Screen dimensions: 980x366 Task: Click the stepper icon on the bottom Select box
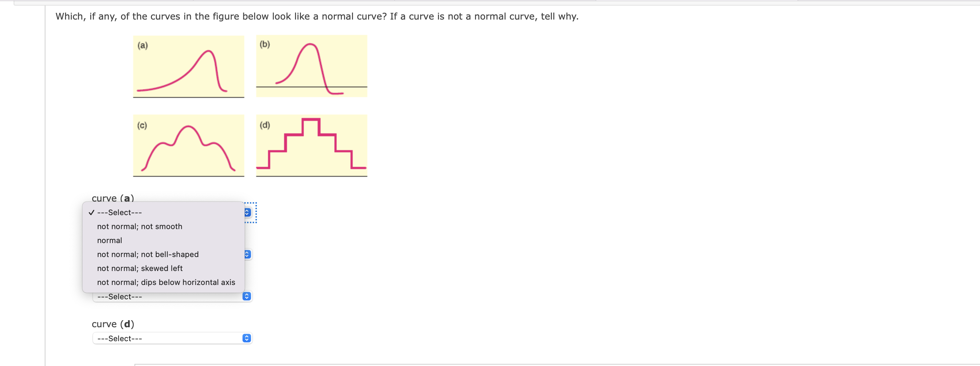(x=247, y=296)
